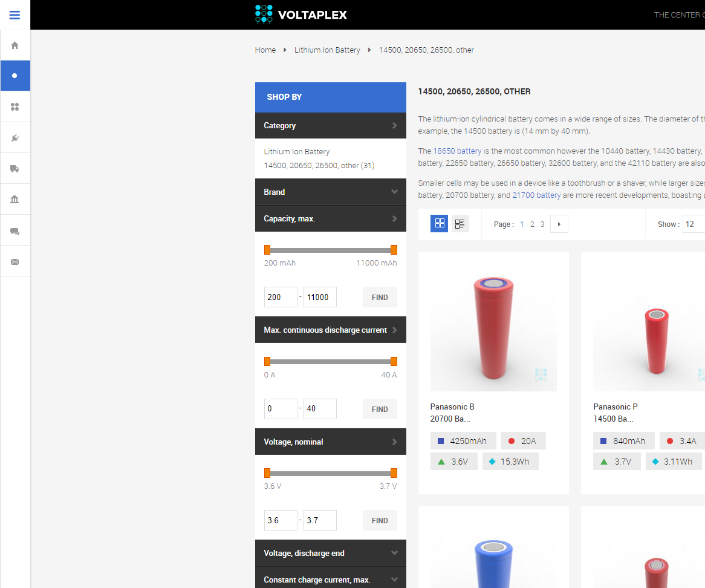705x588 pixels.
Task: Click the 3.11Wh energy badge
Action: pyautogui.click(x=674, y=462)
